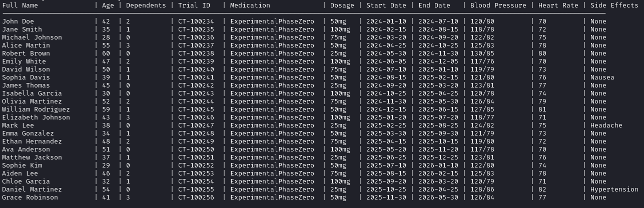Select start date 2024-05-30
The image size is (644, 208).
click(386, 53)
